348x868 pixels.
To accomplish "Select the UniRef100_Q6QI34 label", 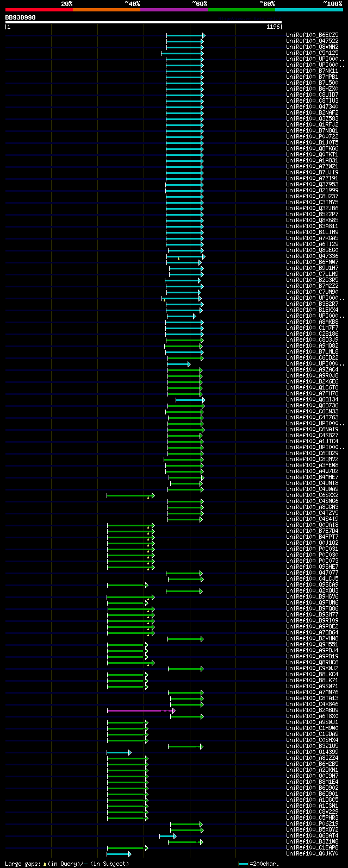I will pyautogui.click(x=312, y=400).
